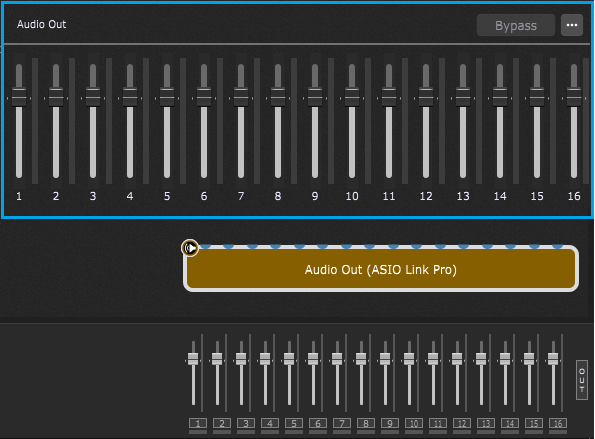The width and height of the screenshot is (595, 439).
Task: Click red-marked fader above box 1 in bottom mixer
Action: 193,359
